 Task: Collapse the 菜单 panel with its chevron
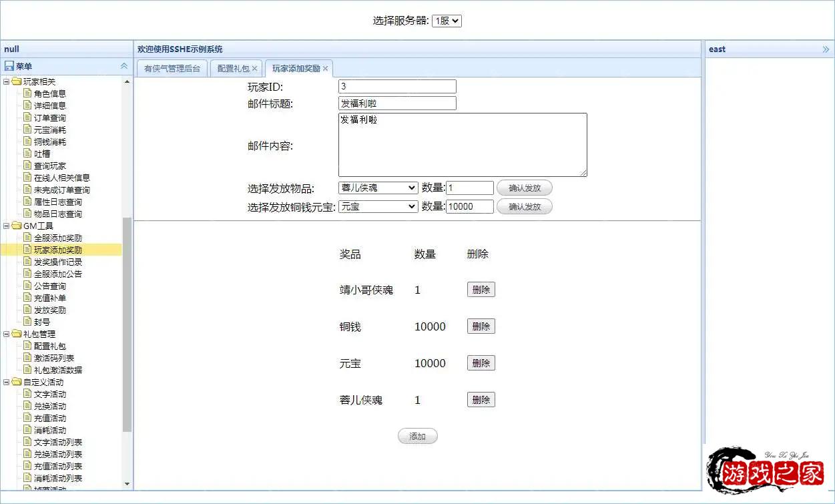click(123, 65)
